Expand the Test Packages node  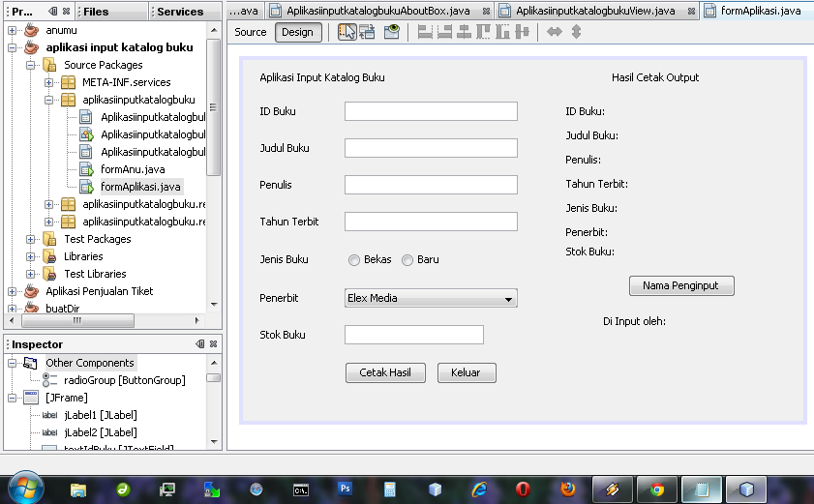tap(30, 239)
